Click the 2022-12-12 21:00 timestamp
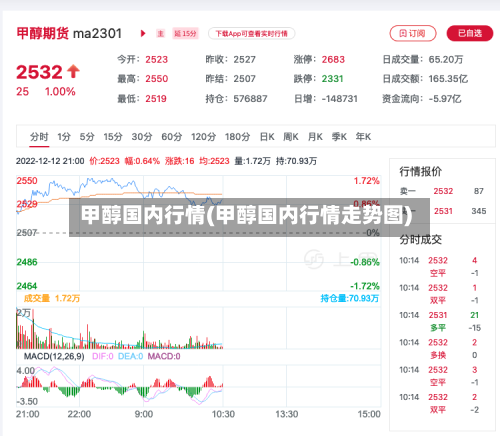The image size is (500, 436). click(x=50, y=161)
